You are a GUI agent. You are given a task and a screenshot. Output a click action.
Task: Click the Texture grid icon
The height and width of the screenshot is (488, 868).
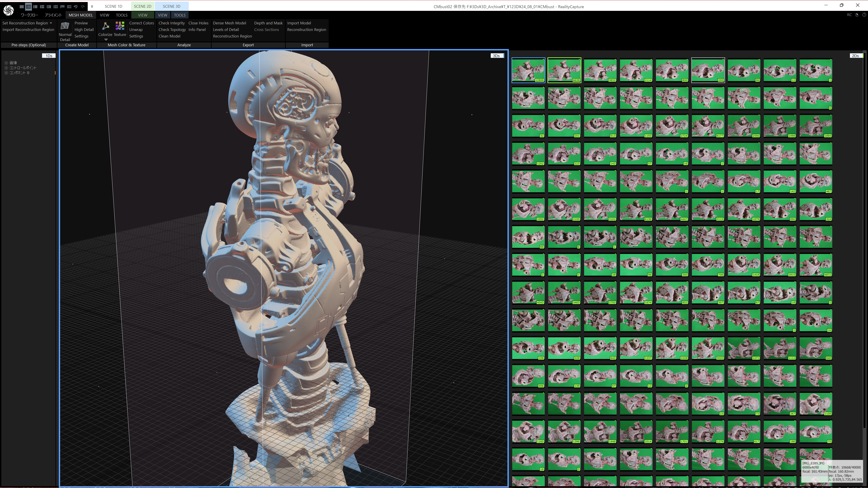[120, 26]
